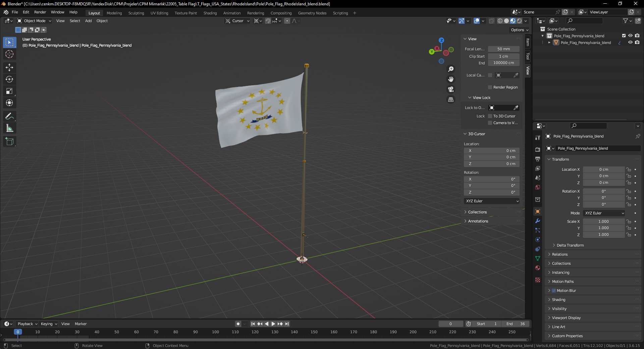Toggle Location X lock icon
Screen dimensions: 644x349
coord(629,169)
